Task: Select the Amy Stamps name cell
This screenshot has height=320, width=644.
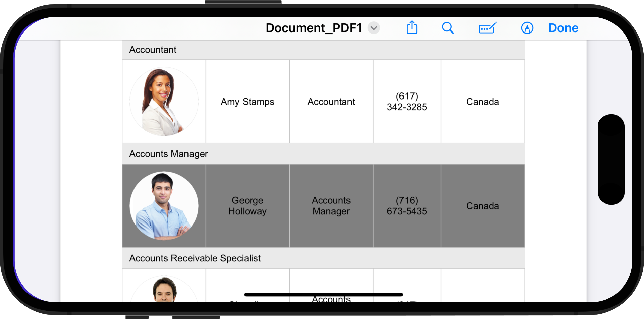Action: [x=248, y=102]
